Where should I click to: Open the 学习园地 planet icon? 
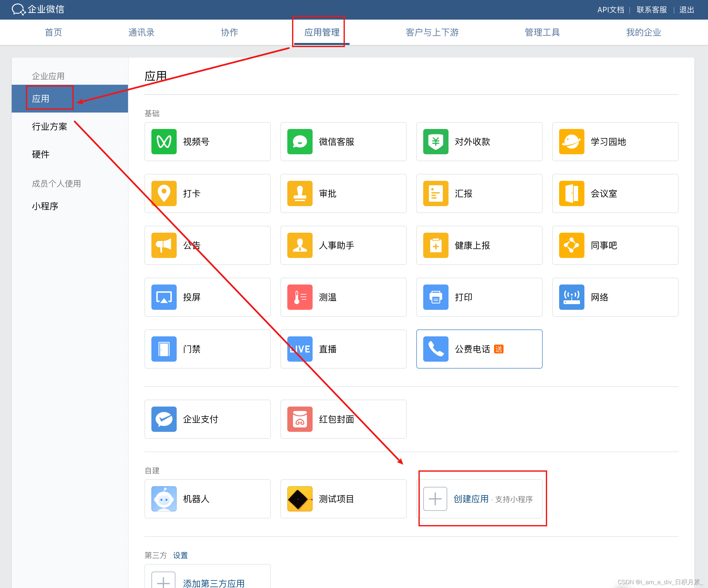(571, 142)
